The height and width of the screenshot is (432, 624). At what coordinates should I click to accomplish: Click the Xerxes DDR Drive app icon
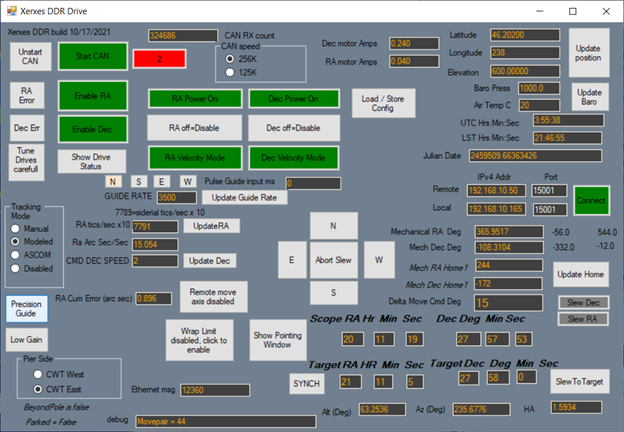coord(12,11)
